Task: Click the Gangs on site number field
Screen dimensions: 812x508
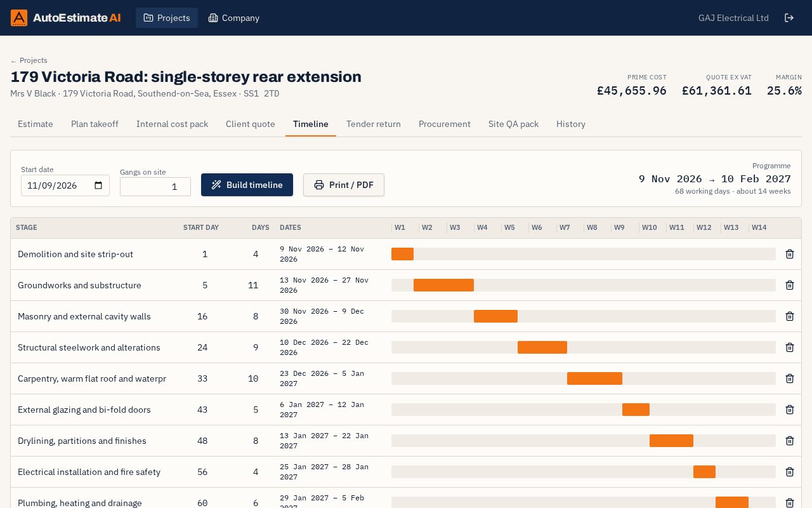Action: tap(155, 187)
